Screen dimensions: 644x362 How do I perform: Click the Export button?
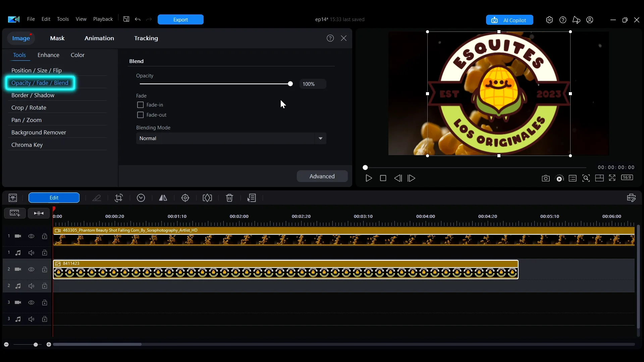pyautogui.click(x=180, y=19)
